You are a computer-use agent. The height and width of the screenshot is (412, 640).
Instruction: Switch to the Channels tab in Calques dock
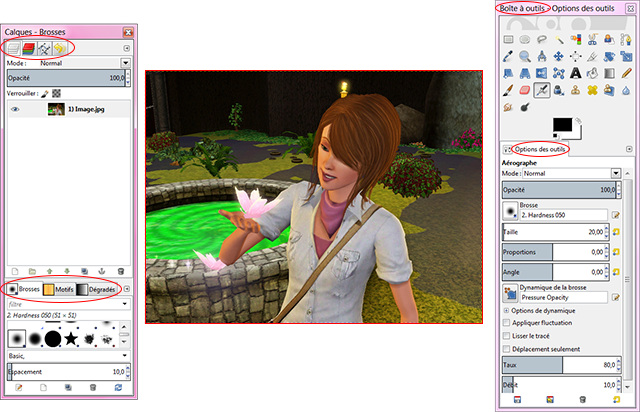tap(29, 49)
